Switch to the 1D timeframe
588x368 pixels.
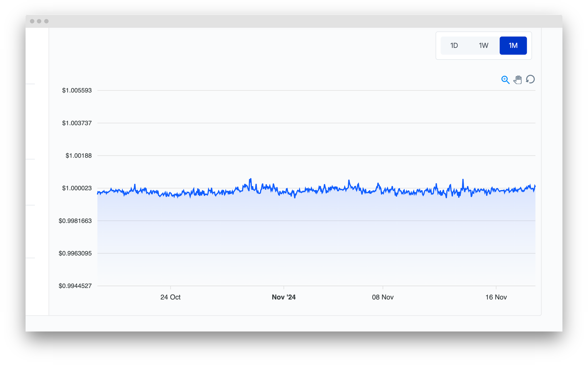tap(455, 46)
